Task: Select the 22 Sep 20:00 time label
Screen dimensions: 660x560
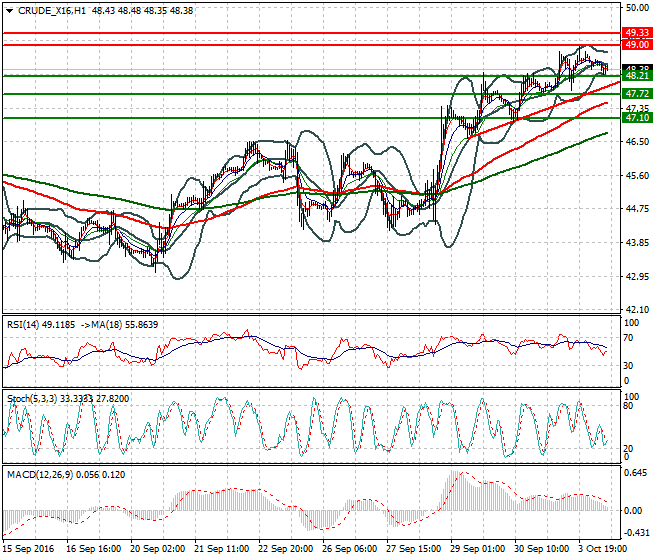Action: [x=286, y=549]
